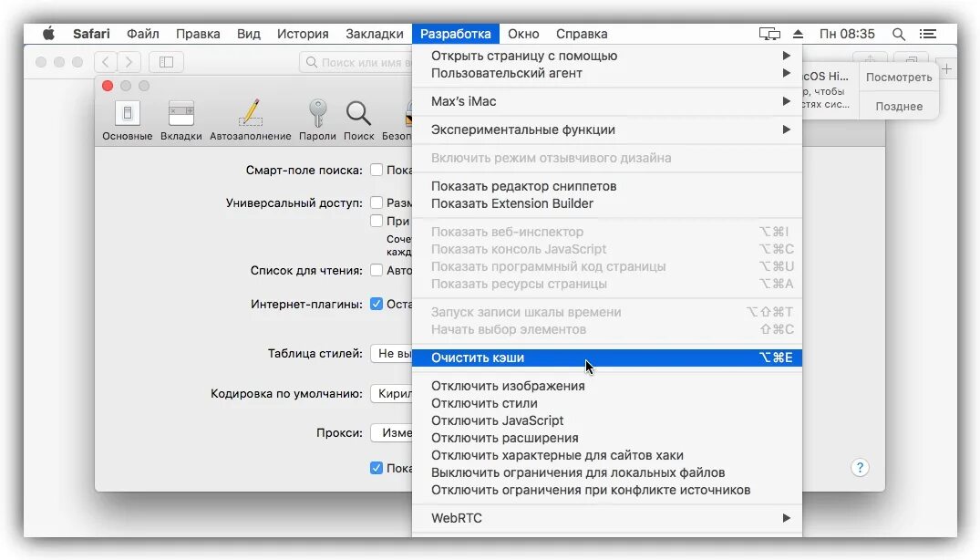Screen dimensions: 980x560
Task: Open Автозаполнение preferences pane
Action: [x=251, y=120]
